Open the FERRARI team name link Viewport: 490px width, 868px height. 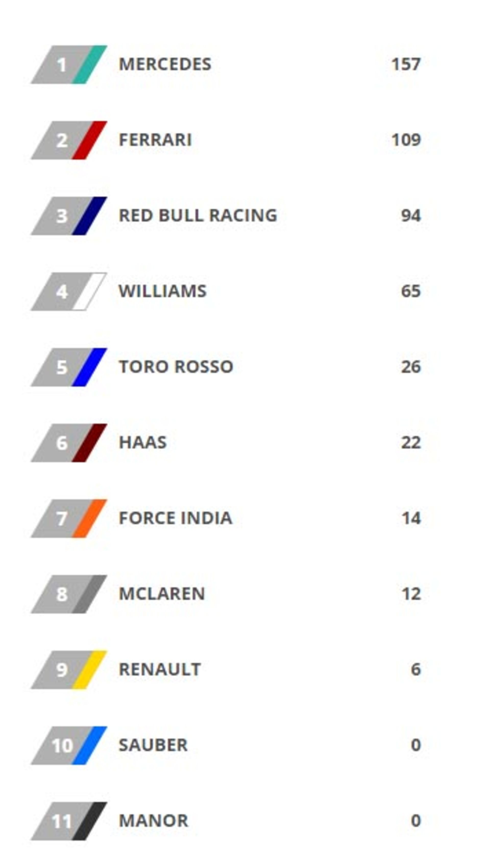[x=155, y=140]
